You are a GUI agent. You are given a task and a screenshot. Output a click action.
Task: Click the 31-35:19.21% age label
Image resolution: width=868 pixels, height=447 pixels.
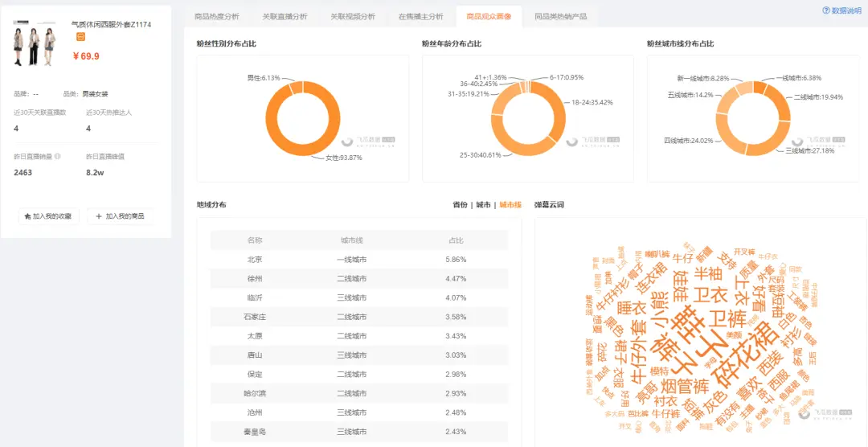(x=469, y=93)
